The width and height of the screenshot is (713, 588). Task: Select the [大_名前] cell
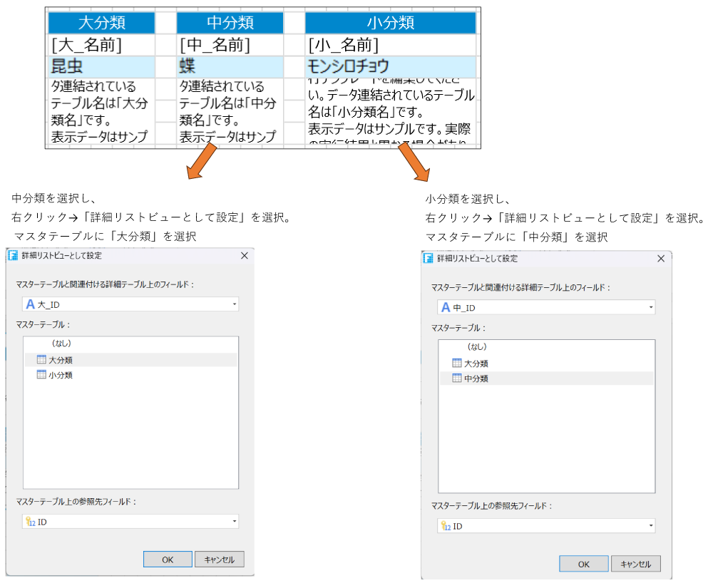coord(102,45)
